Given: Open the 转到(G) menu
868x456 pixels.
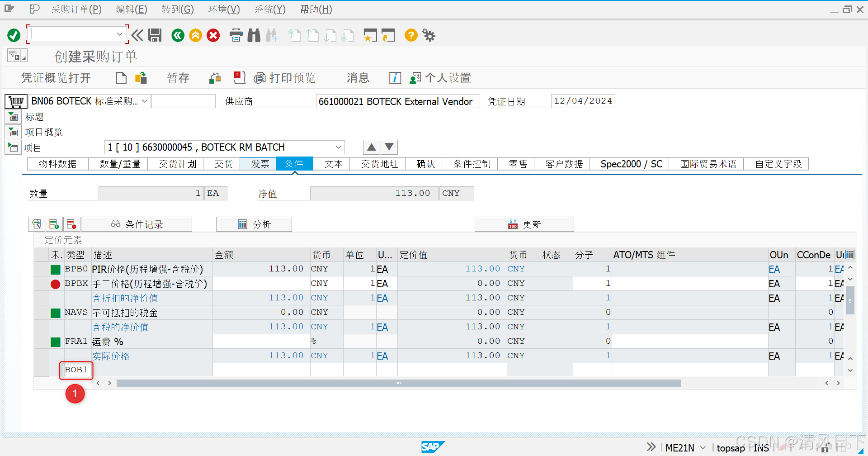Looking at the screenshot, I should click(x=178, y=9).
